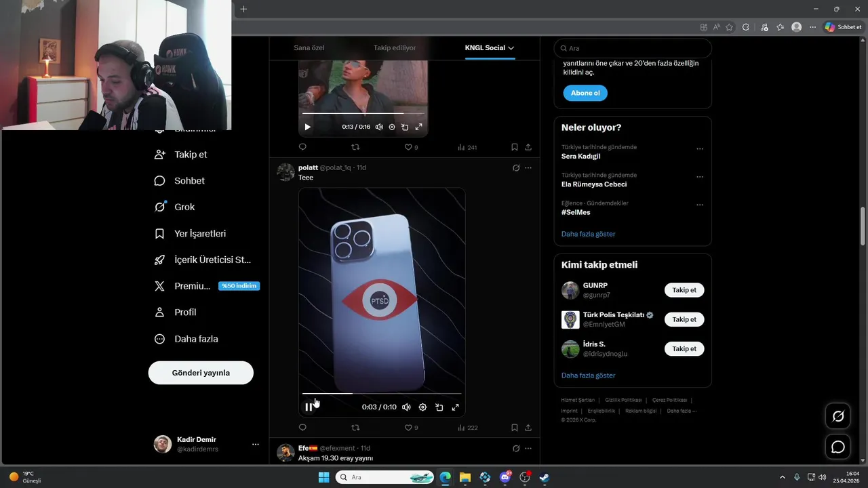Open more options on Efe post

pyautogui.click(x=528, y=448)
